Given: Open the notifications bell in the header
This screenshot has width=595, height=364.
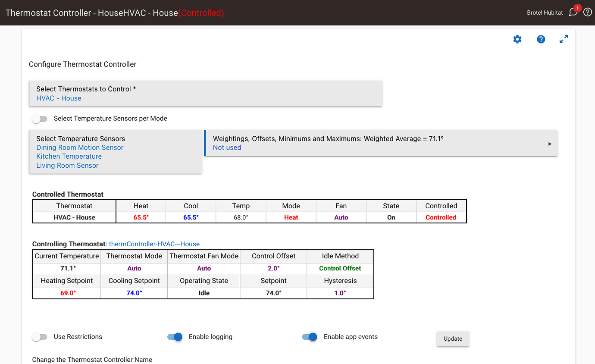Looking at the screenshot, I should [573, 13].
